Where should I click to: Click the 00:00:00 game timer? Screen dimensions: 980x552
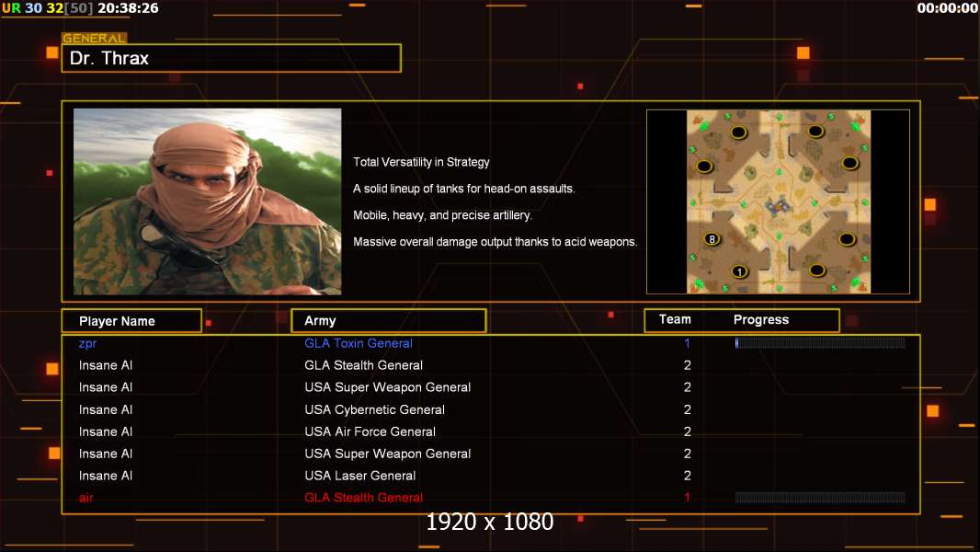click(x=947, y=8)
